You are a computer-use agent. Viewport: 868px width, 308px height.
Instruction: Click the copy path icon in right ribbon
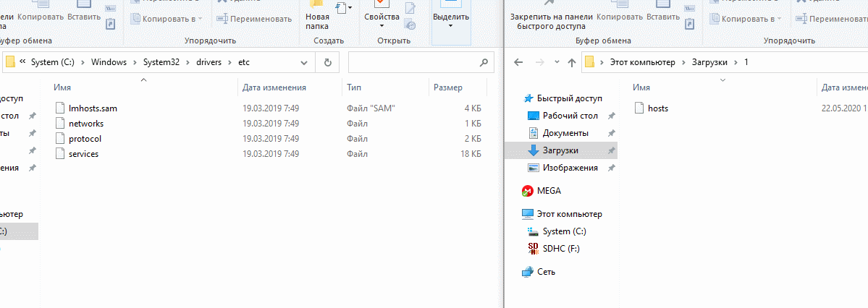tap(690, 8)
